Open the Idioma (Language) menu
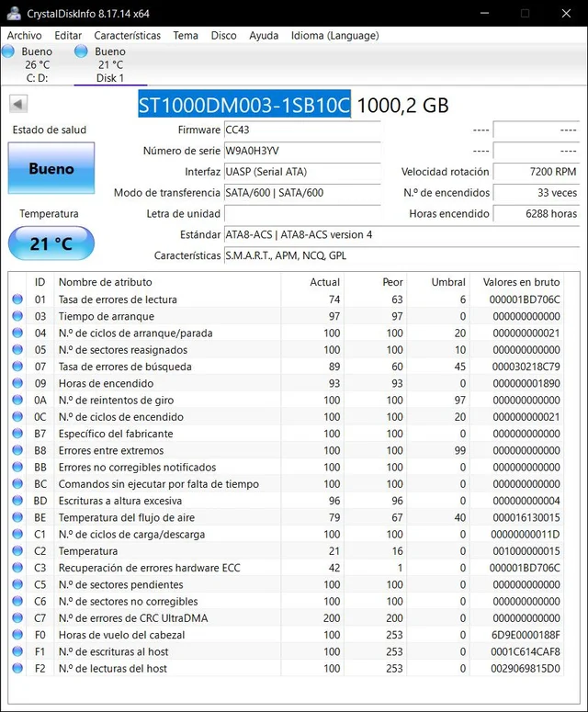This screenshot has width=588, height=712. tap(335, 36)
